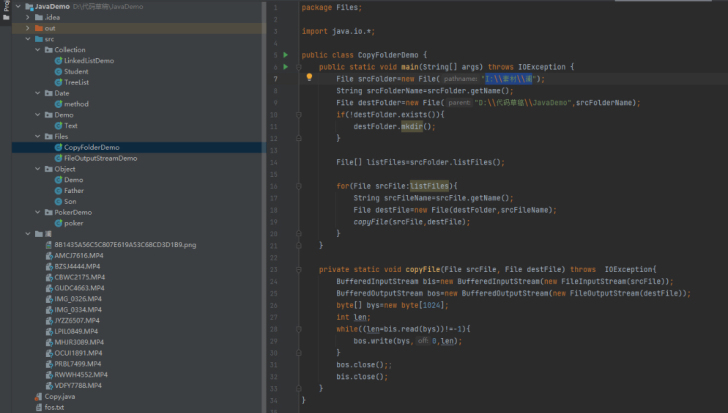Collapse the JavaDemo project root
Image resolution: width=728 pixels, height=413 pixels.
point(18,6)
